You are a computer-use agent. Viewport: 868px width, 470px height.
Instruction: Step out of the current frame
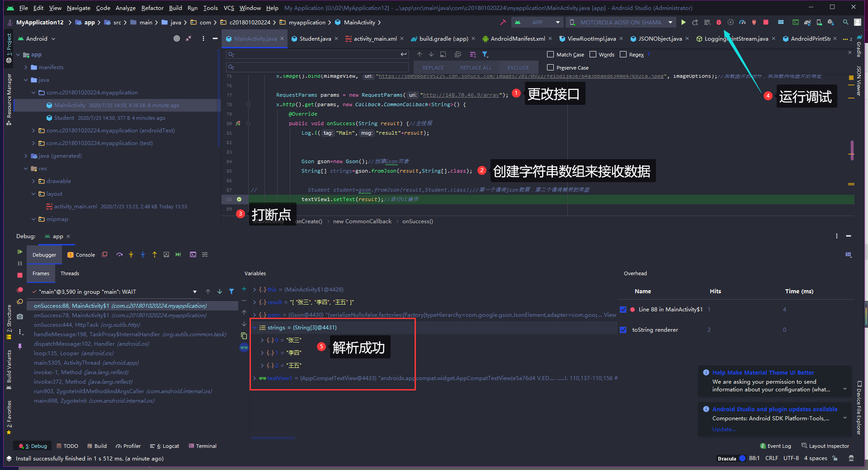coord(155,254)
